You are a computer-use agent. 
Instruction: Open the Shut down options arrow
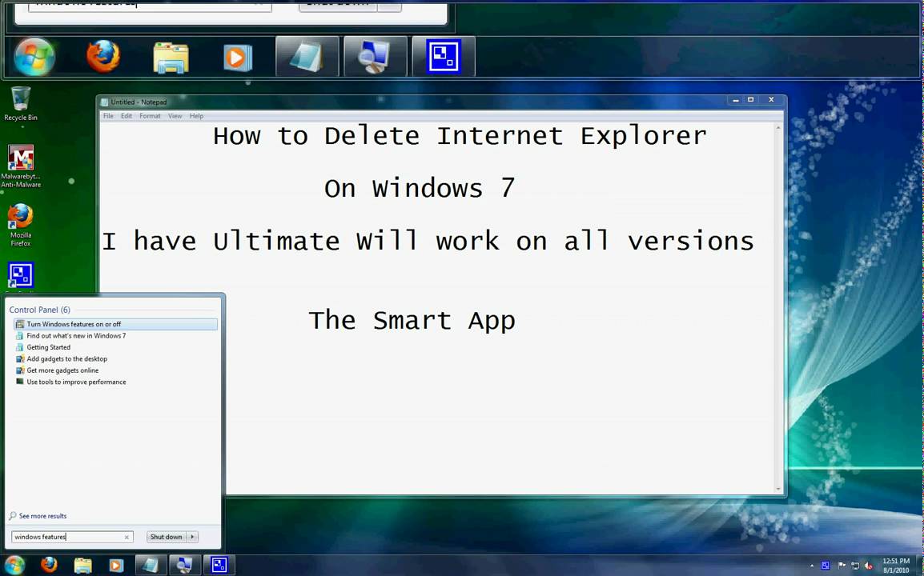tap(193, 537)
